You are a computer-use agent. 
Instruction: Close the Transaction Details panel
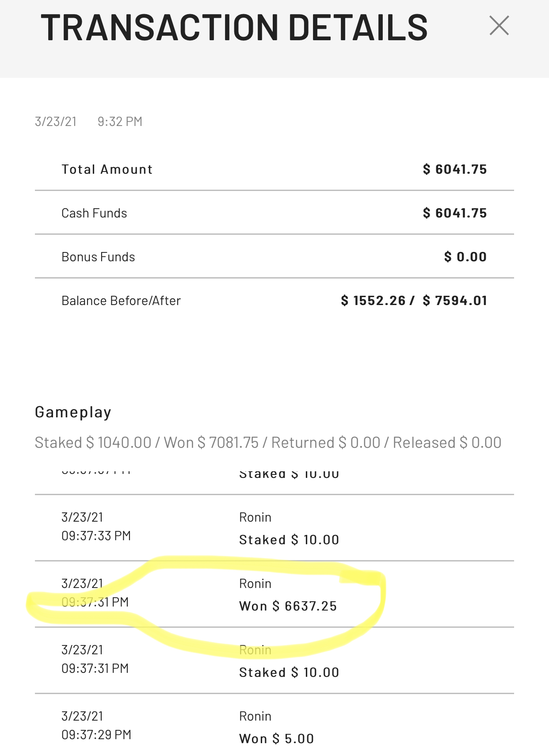point(499,26)
